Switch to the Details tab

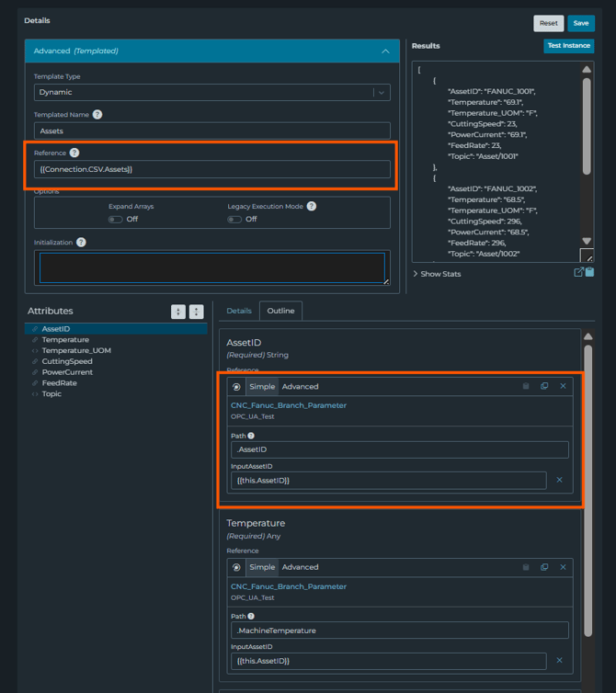[x=239, y=312]
